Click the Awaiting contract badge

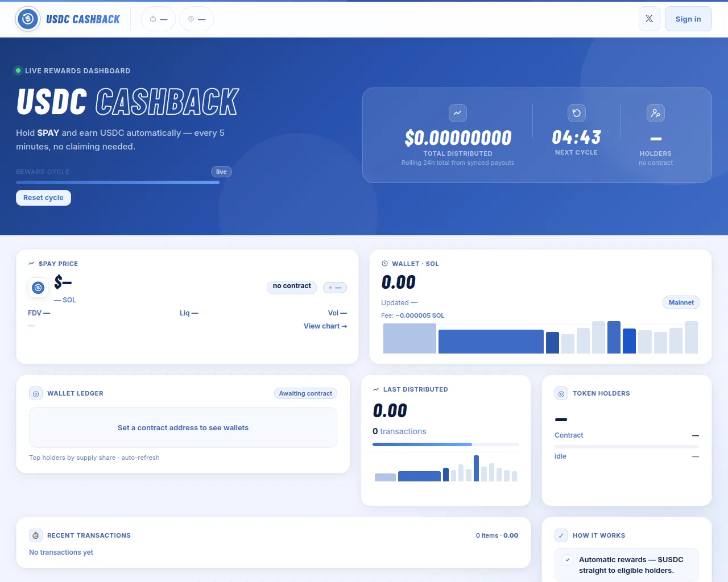(x=305, y=393)
